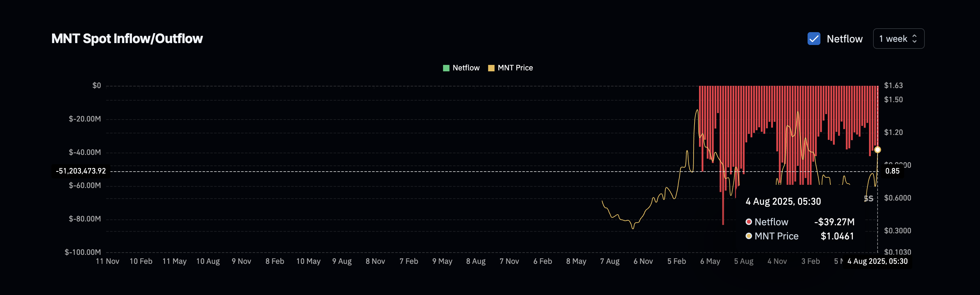Click the 6 Nov x-axis label
Screen dimensions: 980x295
coord(643,262)
